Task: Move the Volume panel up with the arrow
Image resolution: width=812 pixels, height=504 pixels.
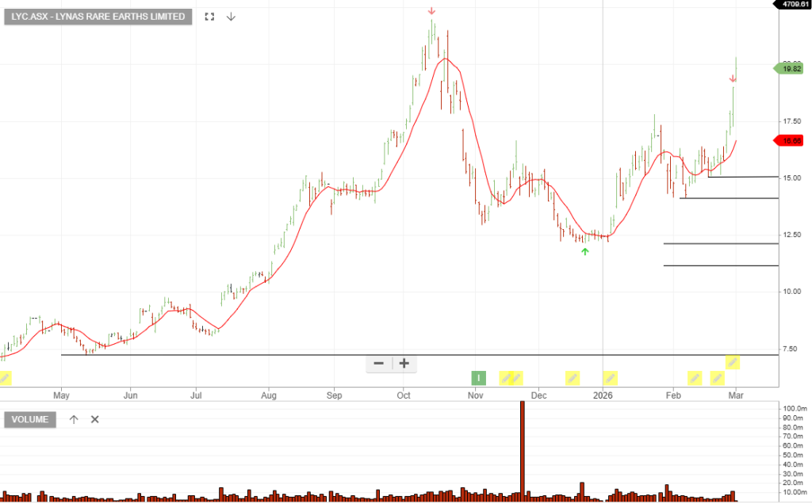Action: (x=74, y=419)
